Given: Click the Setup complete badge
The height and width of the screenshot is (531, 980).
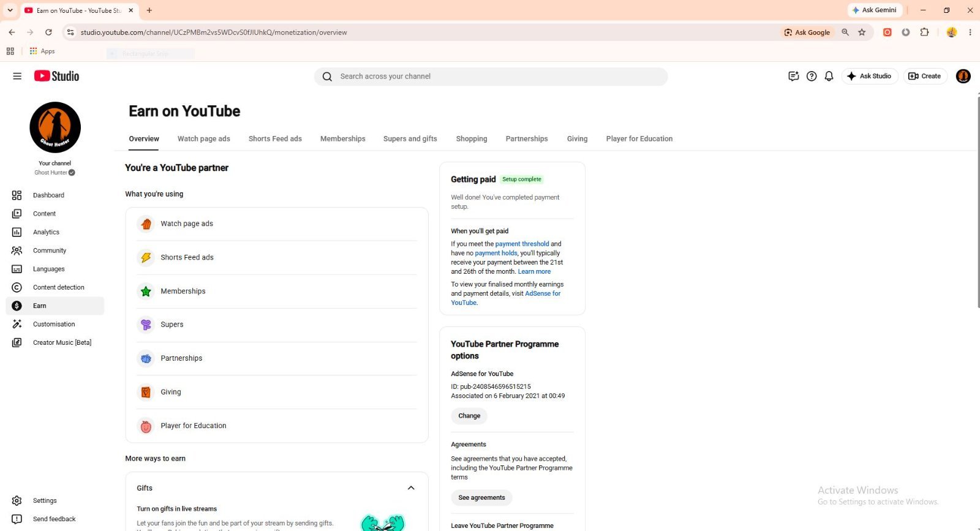Looking at the screenshot, I should coord(522,179).
